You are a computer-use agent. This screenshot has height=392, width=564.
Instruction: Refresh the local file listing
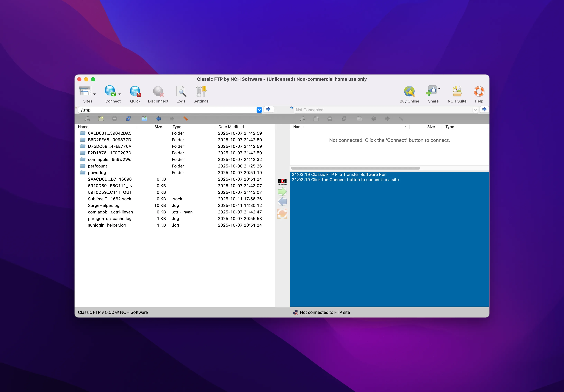tap(128, 119)
